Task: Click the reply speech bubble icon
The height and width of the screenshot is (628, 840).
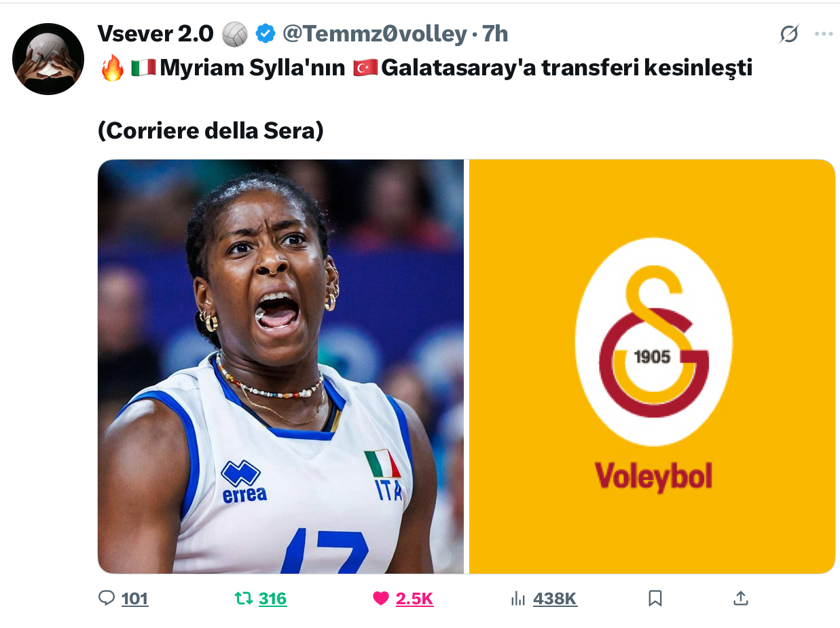Action: 107,598
